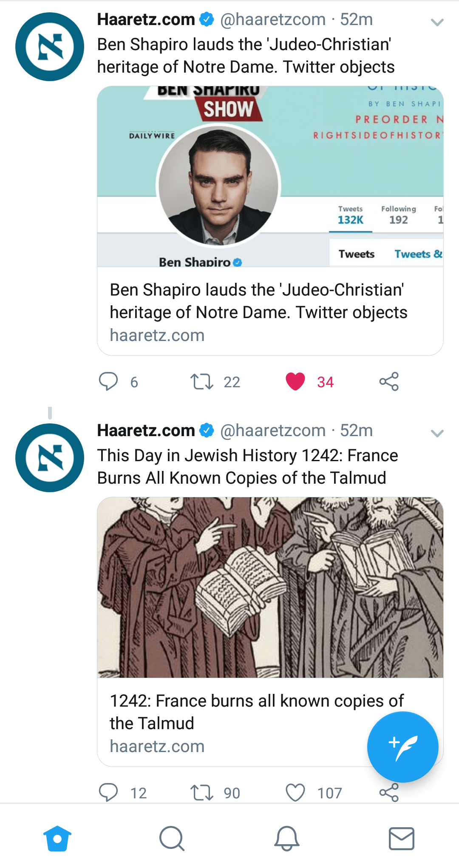This screenshot has width=459, height=868.
Task: Open the Messages envelope tab
Action: click(402, 838)
